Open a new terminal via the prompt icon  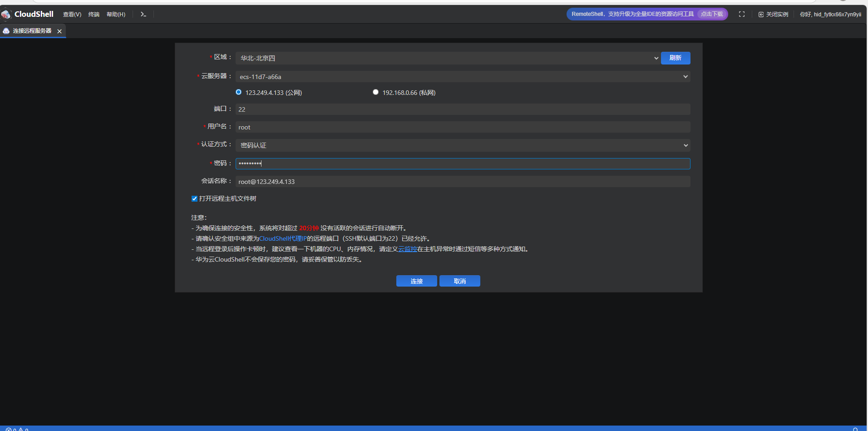point(143,15)
